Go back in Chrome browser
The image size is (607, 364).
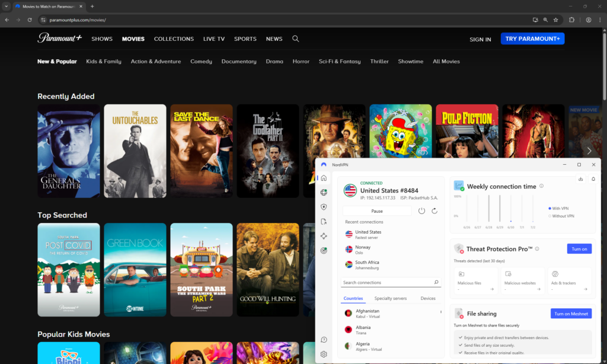pos(7,20)
